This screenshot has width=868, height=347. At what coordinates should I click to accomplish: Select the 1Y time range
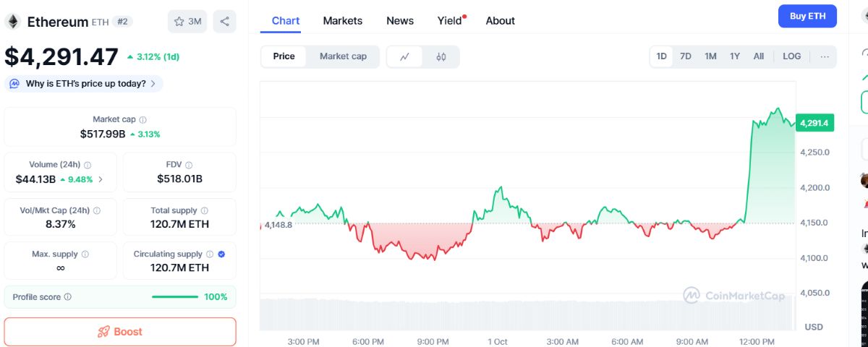[734, 56]
